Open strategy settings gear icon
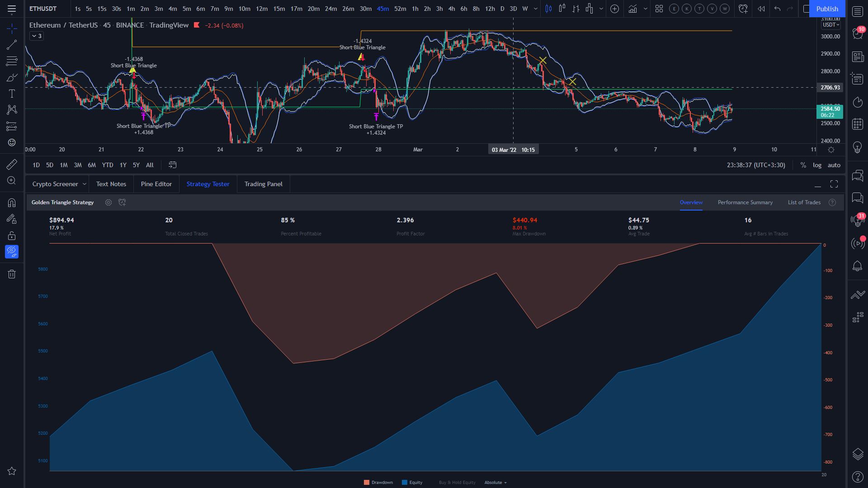Image resolution: width=868 pixels, height=488 pixels. [x=108, y=202]
